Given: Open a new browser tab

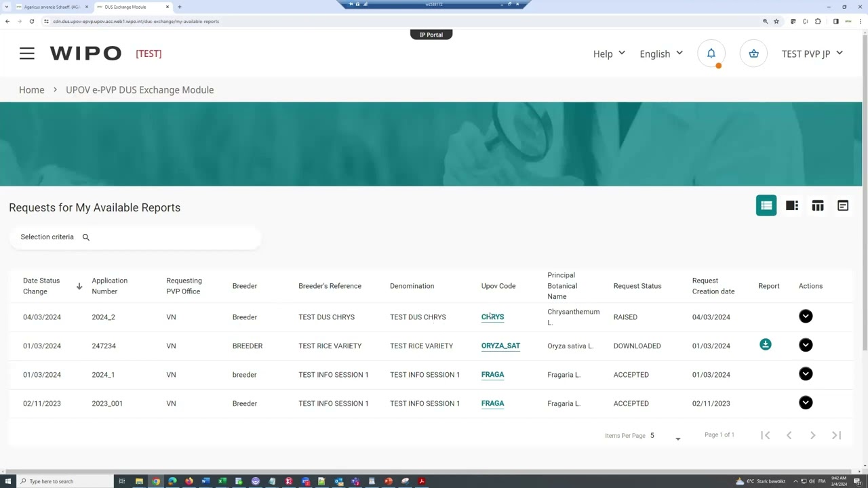Looking at the screenshot, I should [179, 7].
